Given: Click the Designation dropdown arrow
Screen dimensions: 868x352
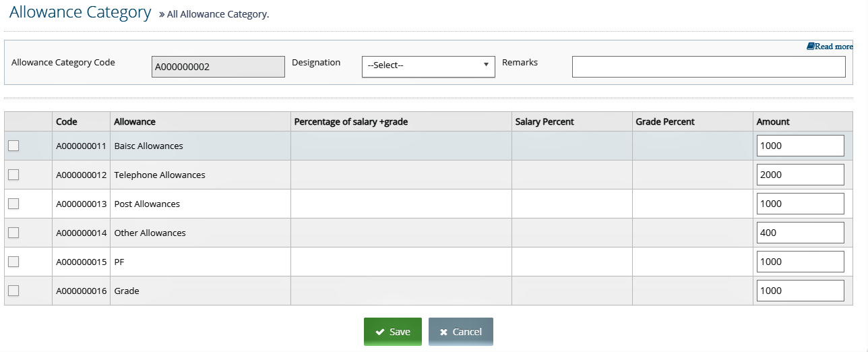Looking at the screenshot, I should [486, 65].
